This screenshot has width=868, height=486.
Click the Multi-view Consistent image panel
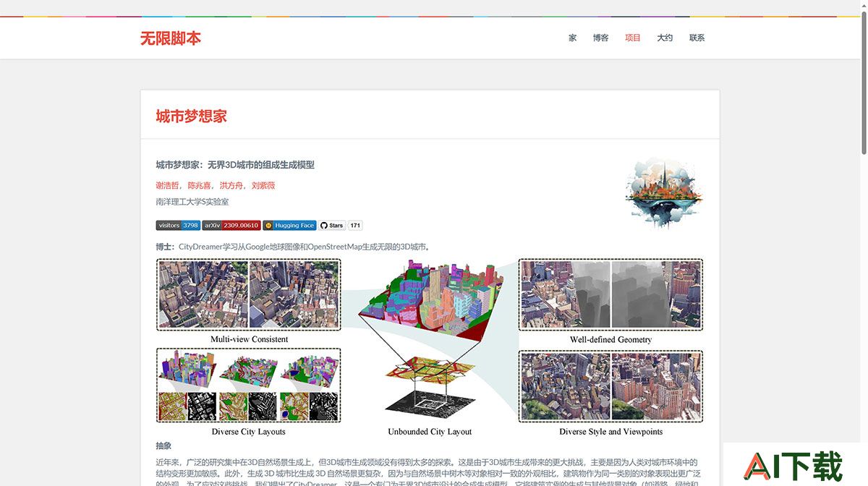(x=249, y=295)
